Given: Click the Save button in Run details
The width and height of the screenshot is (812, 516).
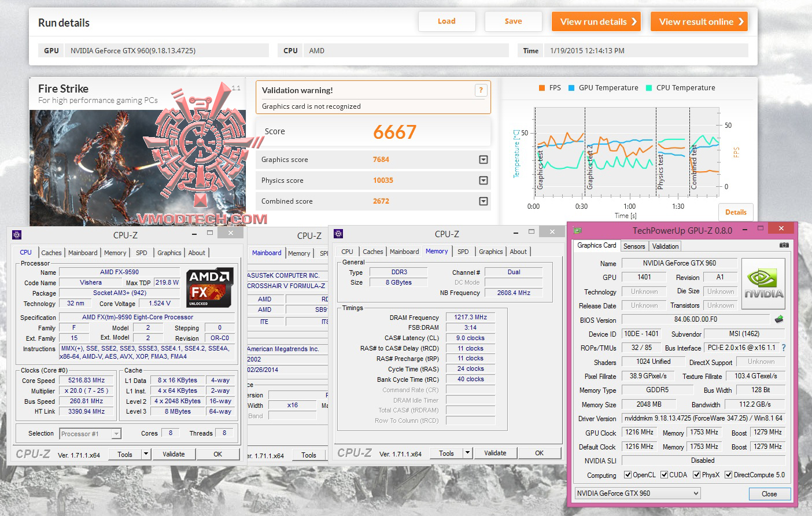Looking at the screenshot, I should (x=513, y=21).
